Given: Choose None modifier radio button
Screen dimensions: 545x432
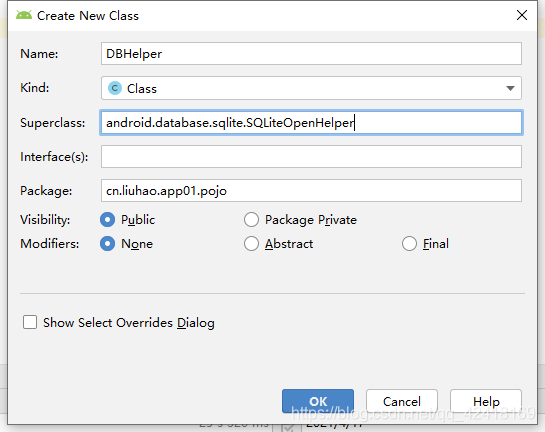Looking at the screenshot, I should point(107,244).
